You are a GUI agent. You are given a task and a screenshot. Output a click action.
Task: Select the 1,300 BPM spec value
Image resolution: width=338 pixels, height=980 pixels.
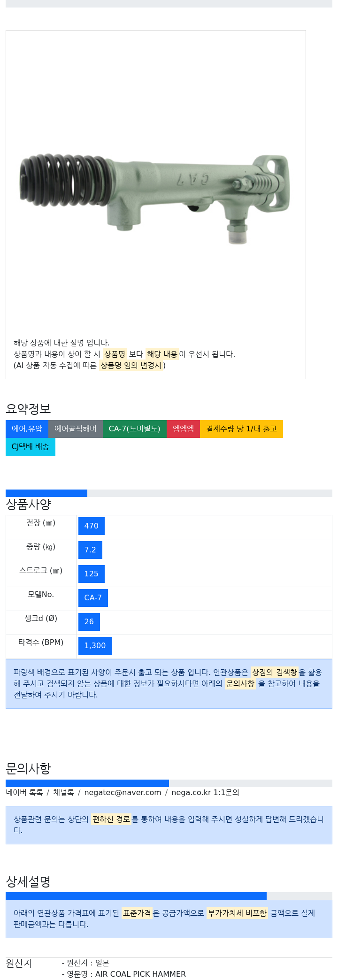pos(95,646)
